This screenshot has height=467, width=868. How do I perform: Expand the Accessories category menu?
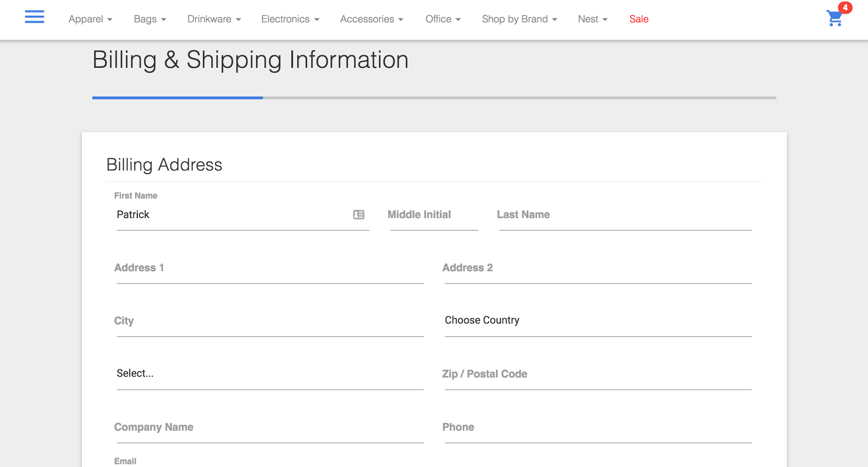(372, 19)
